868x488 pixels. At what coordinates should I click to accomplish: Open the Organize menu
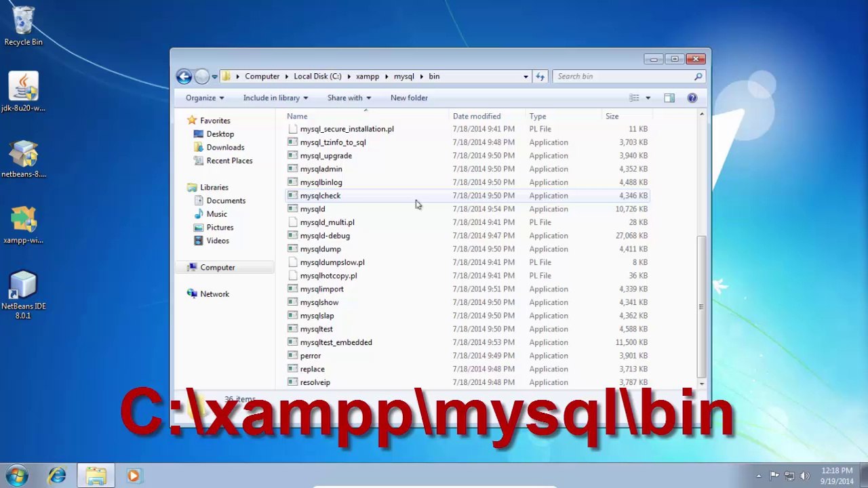(x=205, y=98)
